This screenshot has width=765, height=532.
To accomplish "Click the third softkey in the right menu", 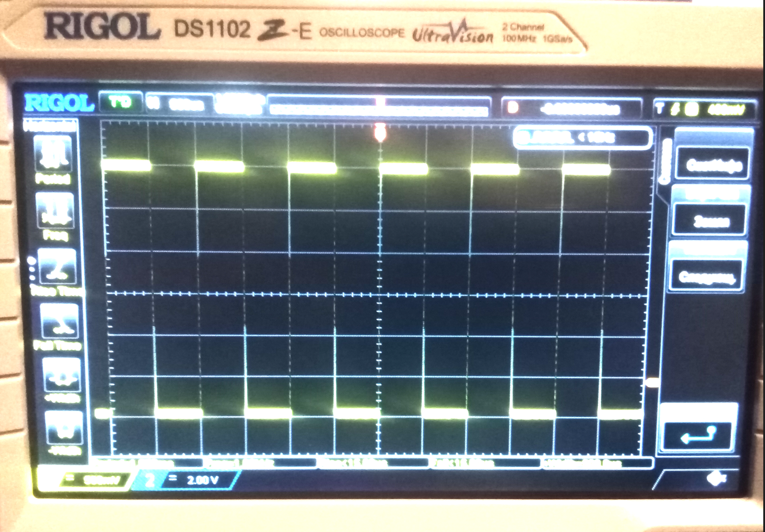I will click(706, 276).
